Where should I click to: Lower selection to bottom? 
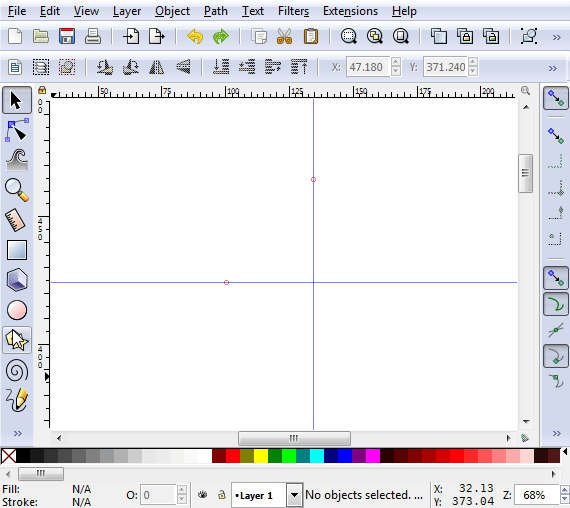pos(221,67)
